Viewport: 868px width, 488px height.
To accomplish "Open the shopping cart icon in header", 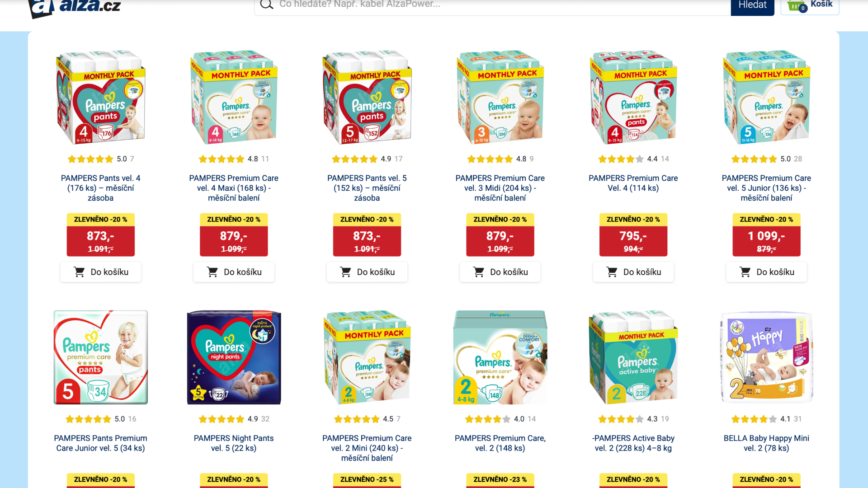I will tap(797, 5).
